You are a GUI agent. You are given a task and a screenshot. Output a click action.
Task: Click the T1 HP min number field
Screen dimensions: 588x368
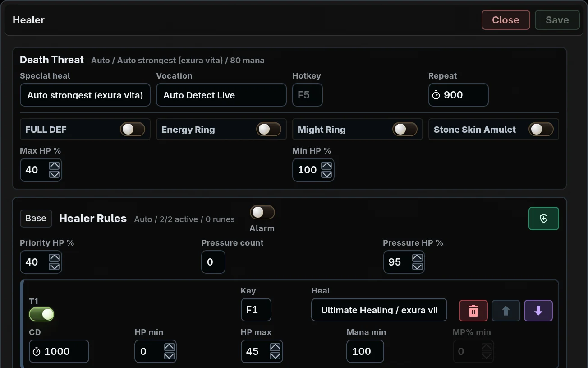click(x=156, y=351)
